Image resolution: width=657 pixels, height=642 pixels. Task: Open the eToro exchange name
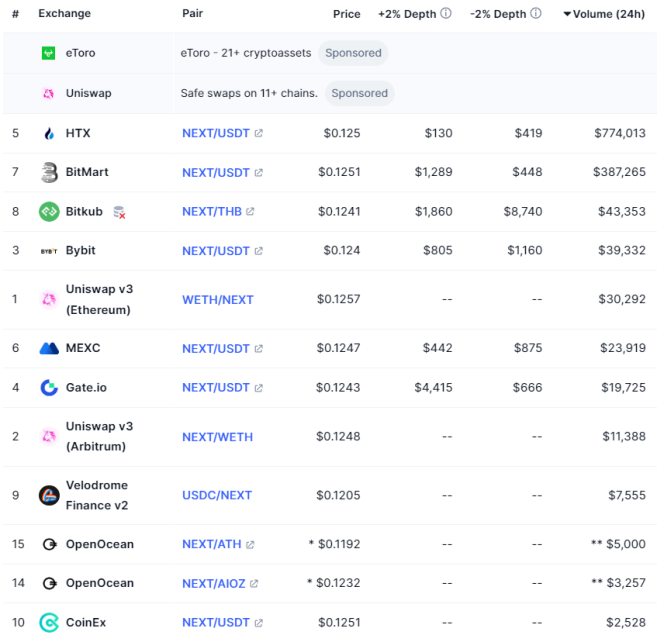80,53
